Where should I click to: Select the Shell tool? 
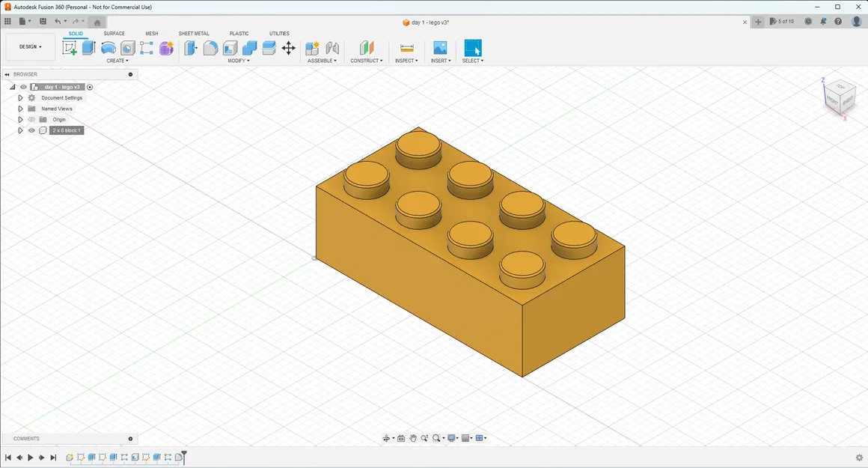[x=230, y=48]
